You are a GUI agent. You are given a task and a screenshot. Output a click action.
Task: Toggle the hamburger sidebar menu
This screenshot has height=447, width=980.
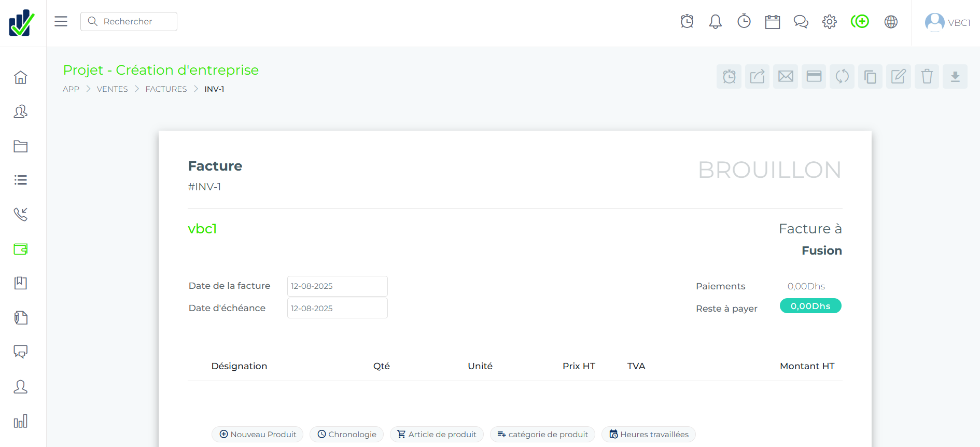(61, 21)
